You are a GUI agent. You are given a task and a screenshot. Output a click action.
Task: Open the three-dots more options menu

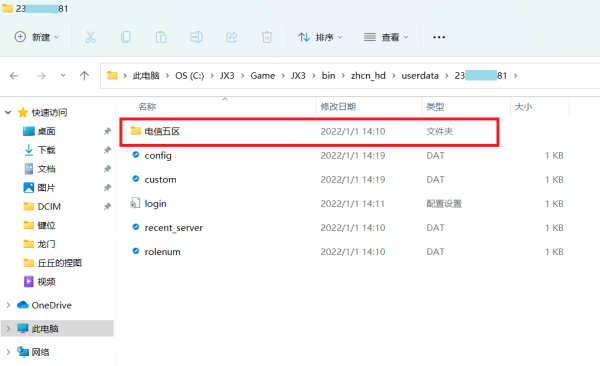pyautogui.click(x=439, y=37)
